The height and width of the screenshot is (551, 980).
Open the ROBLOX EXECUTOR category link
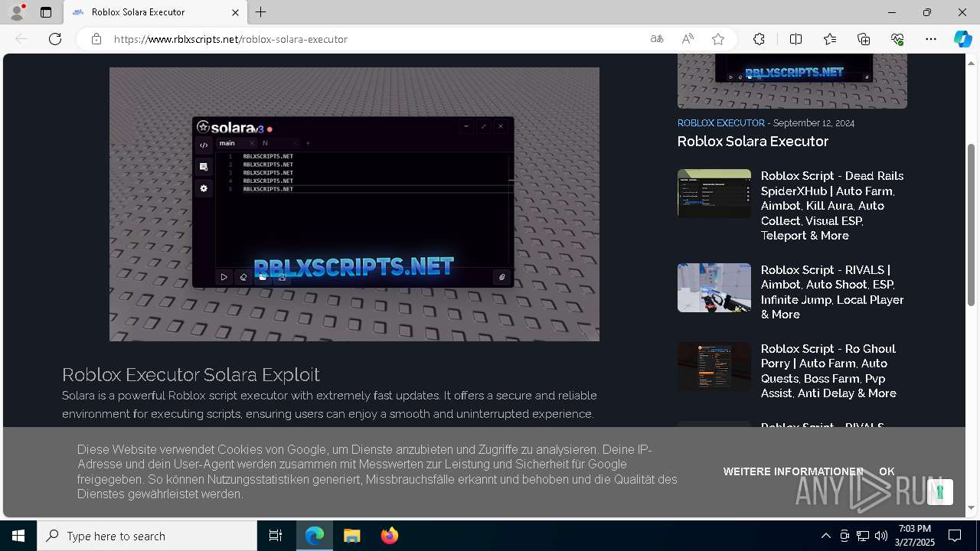tap(720, 123)
